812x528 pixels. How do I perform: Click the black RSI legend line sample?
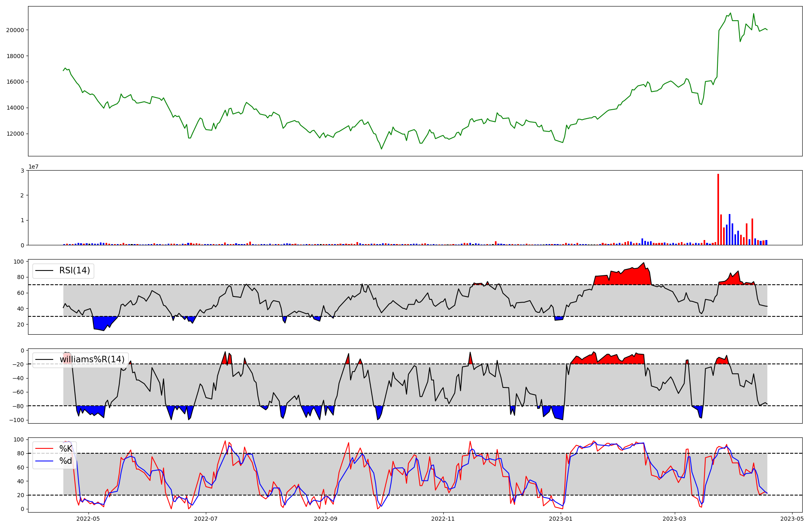[44, 270]
